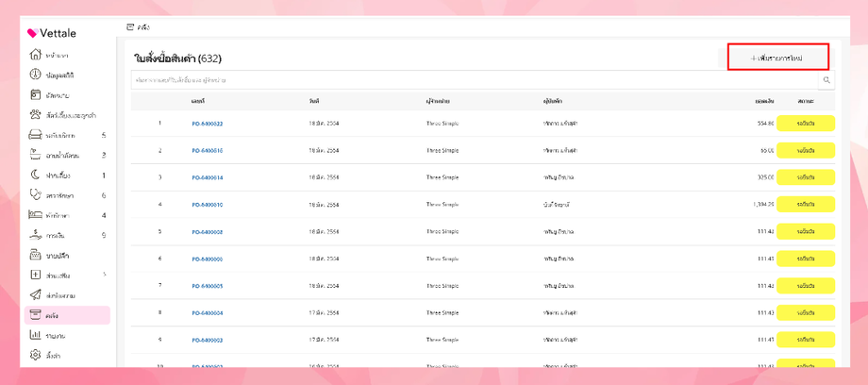Click the stethoscope icon in sidebar
Image resolution: width=868 pixels, height=385 pixels.
click(x=35, y=195)
